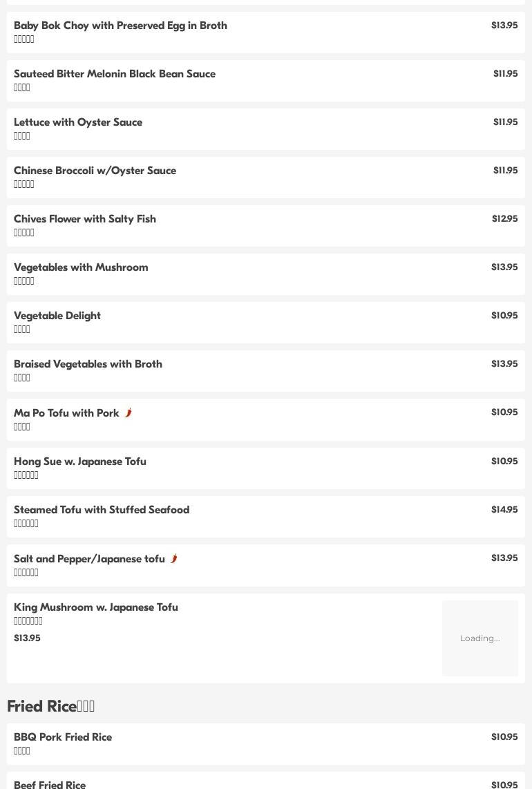Click the chili icon beside Ma Po Tofu

click(128, 413)
